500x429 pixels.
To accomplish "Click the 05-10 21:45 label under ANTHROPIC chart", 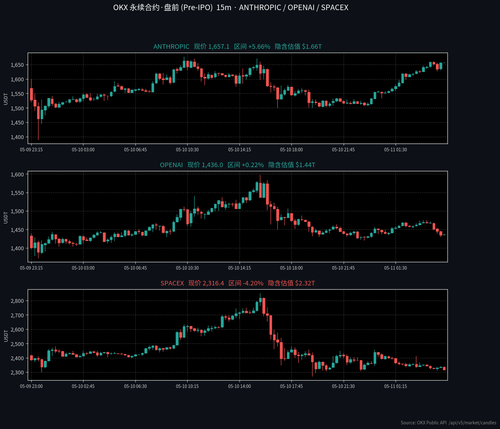I will (x=343, y=150).
